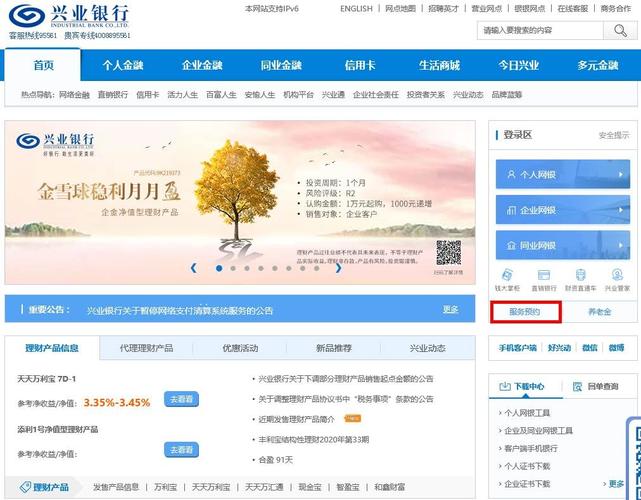Screen dimensions: 641x500
Task: Click 养老金 button
Action: pos(599,312)
